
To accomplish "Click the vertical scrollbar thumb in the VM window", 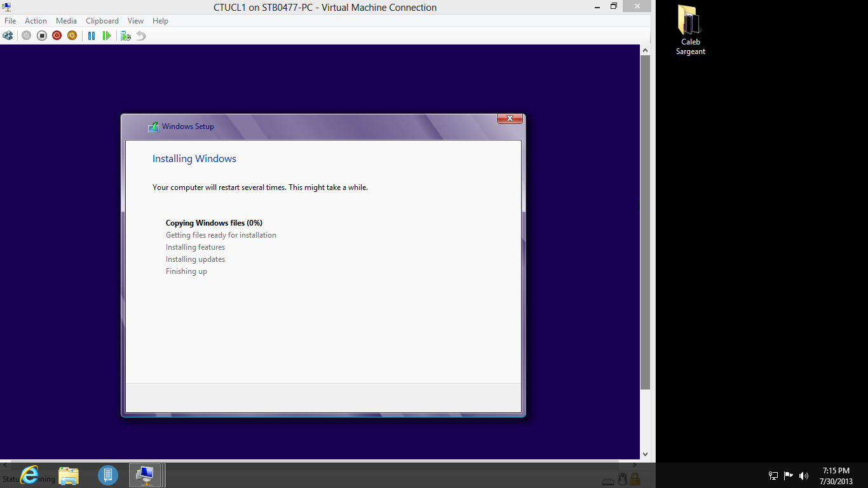I will coord(645,222).
